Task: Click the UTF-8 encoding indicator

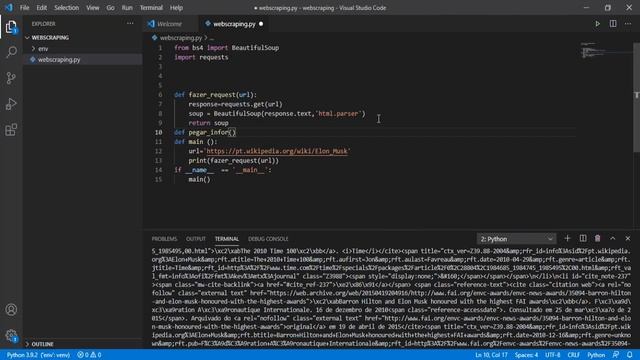Action: [553, 355]
